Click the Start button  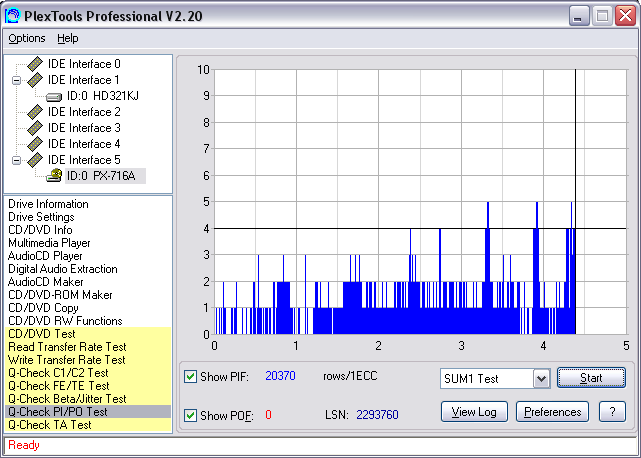pyautogui.click(x=591, y=378)
